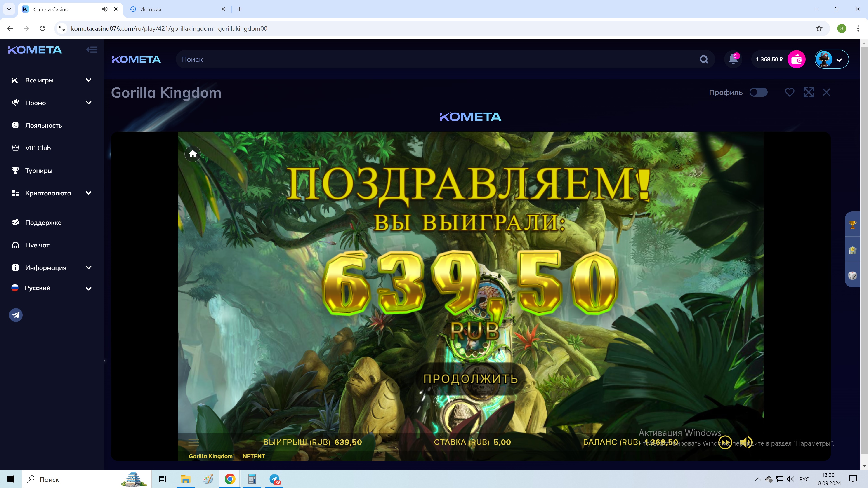
Task: Click the trophy icon on the right panel
Action: (852, 225)
